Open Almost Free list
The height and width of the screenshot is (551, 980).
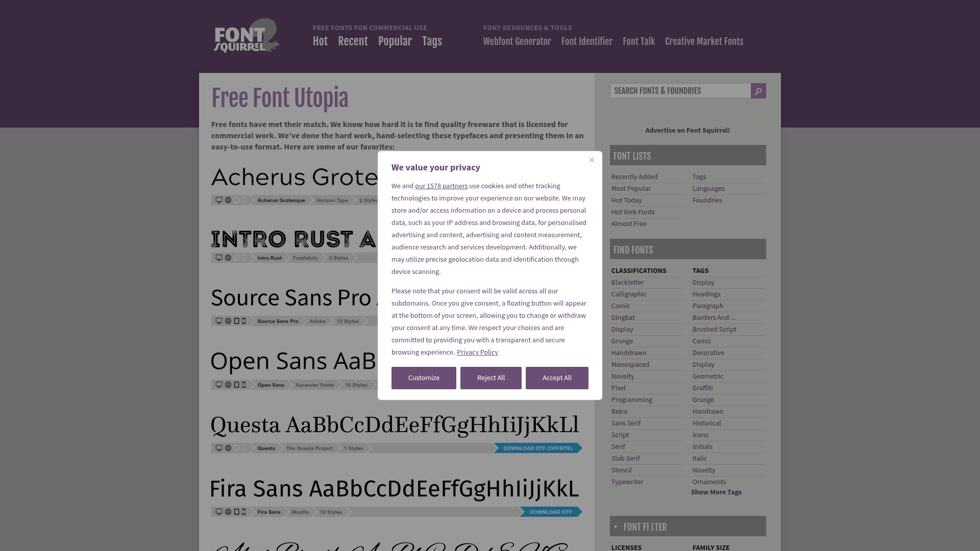click(x=629, y=224)
